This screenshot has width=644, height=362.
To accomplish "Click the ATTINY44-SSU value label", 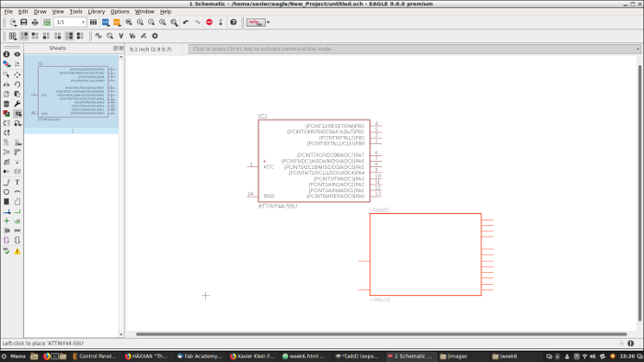I will (278, 206).
